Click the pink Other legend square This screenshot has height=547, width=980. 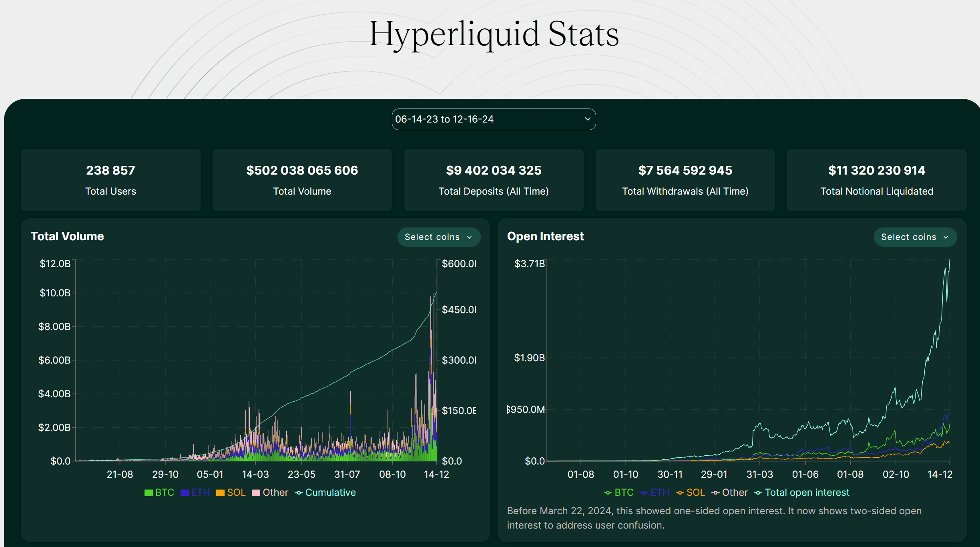256,493
